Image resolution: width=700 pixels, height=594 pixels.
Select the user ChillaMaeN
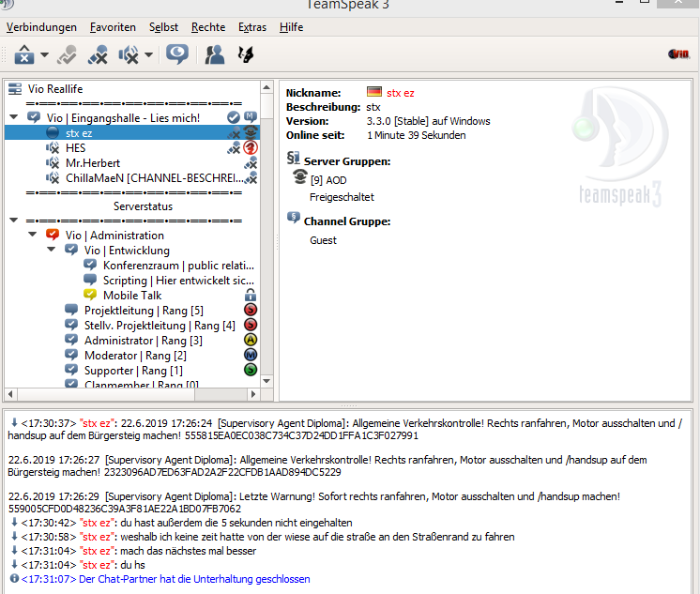[155, 178]
